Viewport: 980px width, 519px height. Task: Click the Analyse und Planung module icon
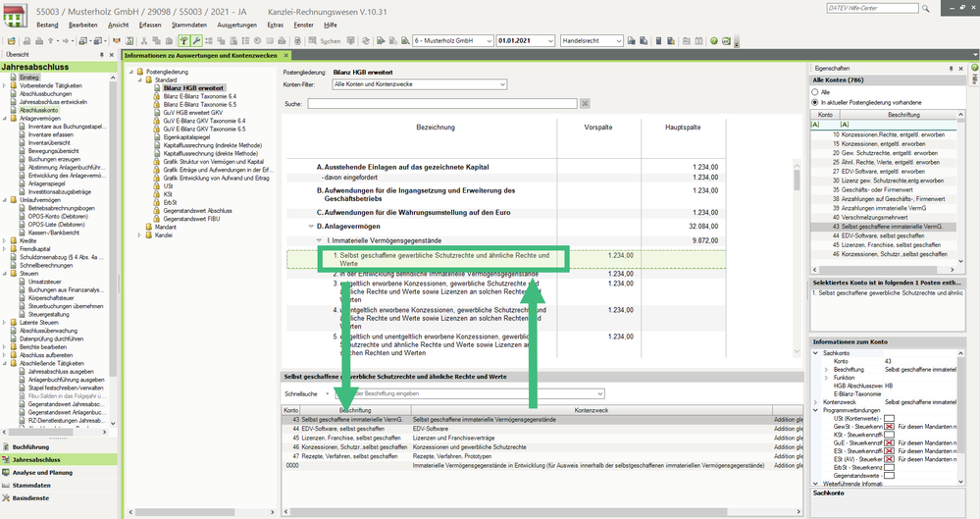click(x=6, y=473)
